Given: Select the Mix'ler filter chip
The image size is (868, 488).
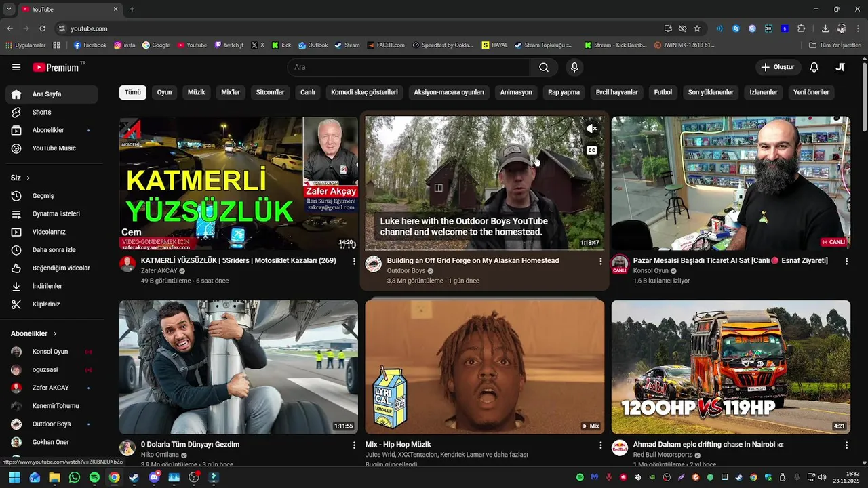Looking at the screenshot, I should [231, 92].
